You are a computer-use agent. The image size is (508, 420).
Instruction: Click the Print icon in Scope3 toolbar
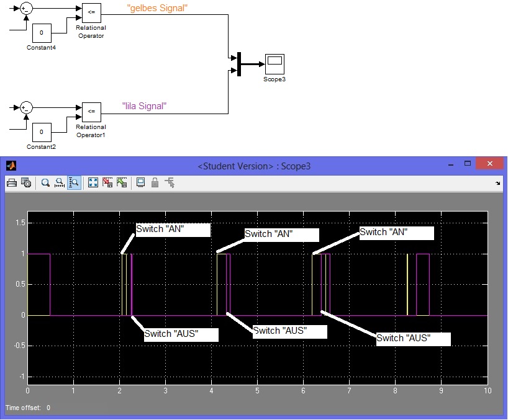click(12, 182)
